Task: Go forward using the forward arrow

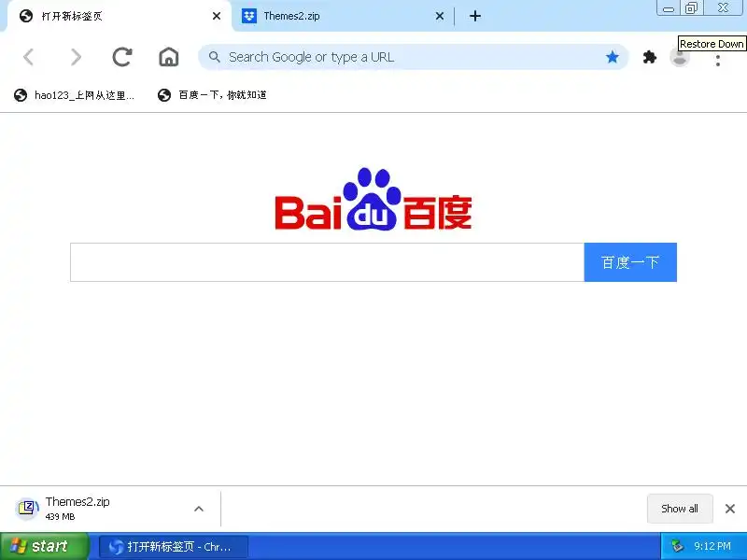Action: (x=76, y=57)
